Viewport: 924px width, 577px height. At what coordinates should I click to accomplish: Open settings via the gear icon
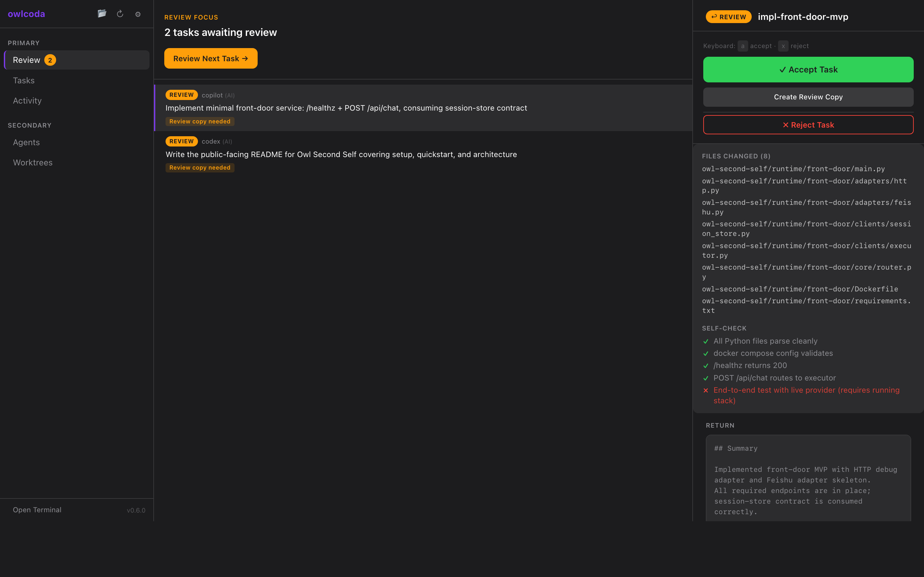tap(138, 14)
